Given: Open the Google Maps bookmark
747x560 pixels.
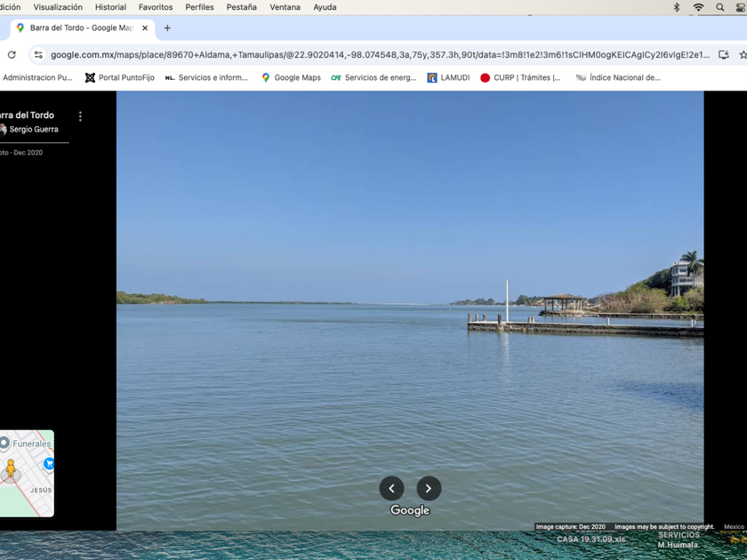Looking at the screenshot, I should click(x=291, y=78).
